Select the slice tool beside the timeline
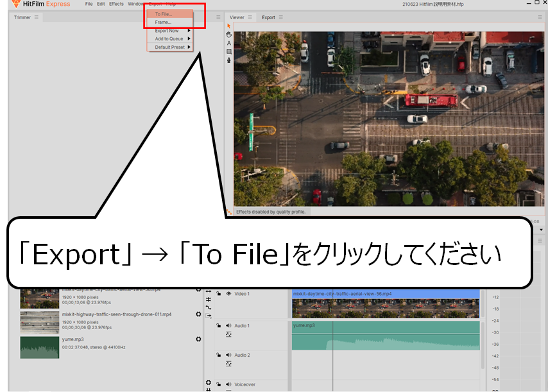Image resolution: width=548 pixels, height=392 pixels. tap(209, 300)
